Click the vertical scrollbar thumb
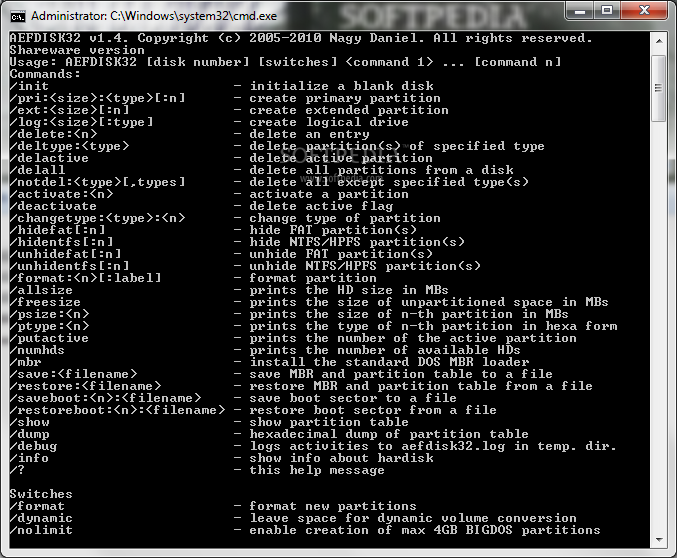 pyautogui.click(x=659, y=88)
